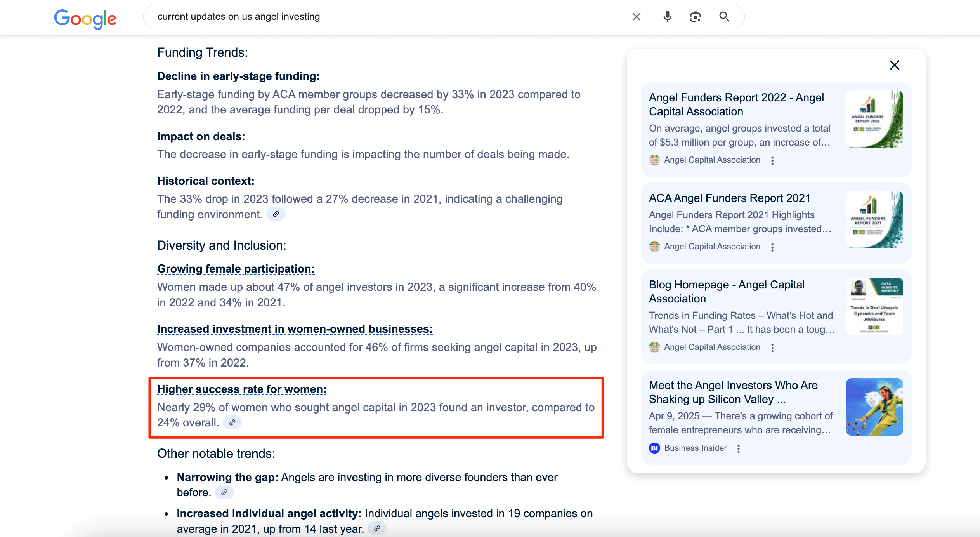Click Higher success rate for women link
Viewport: 980px width, 537px height.
click(x=241, y=389)
